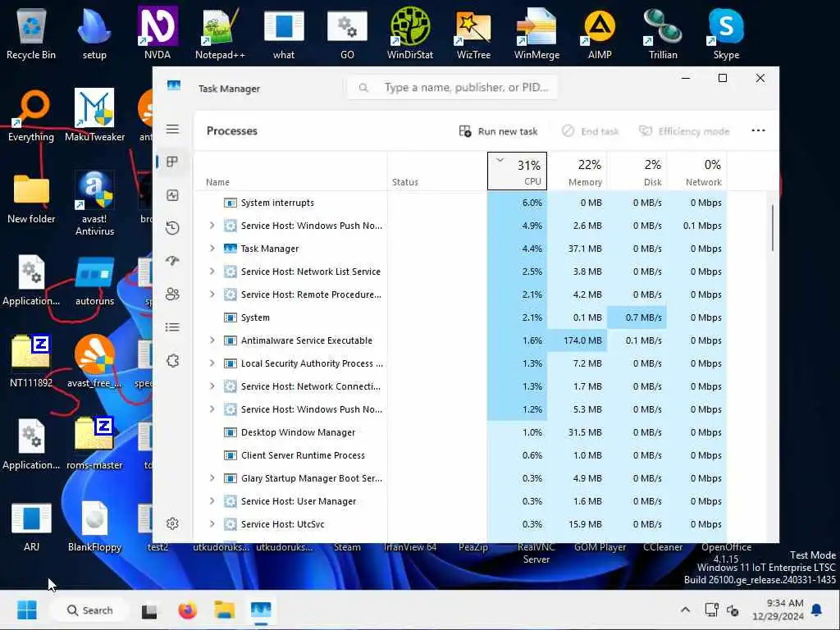
Task: Sort processes by Memory column header
Action: coord(577,171)
